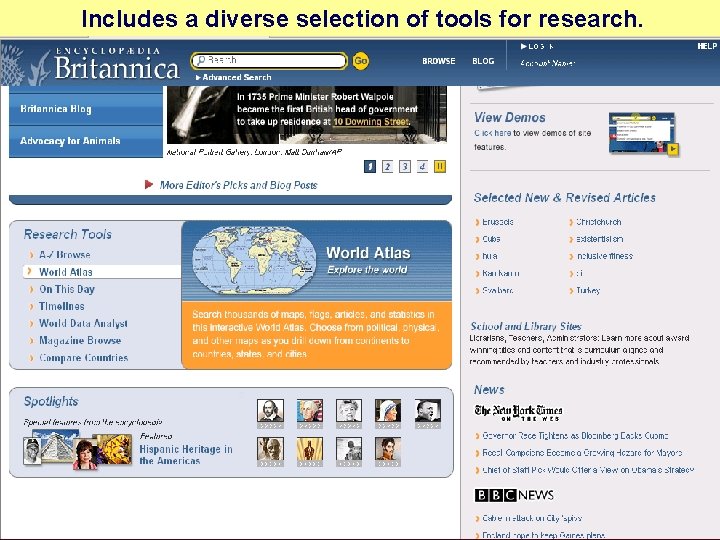Open Hispanic Heritage in the Americas feature
The height and width of the screenshot is (540, 720).
(x=186, y=455)
